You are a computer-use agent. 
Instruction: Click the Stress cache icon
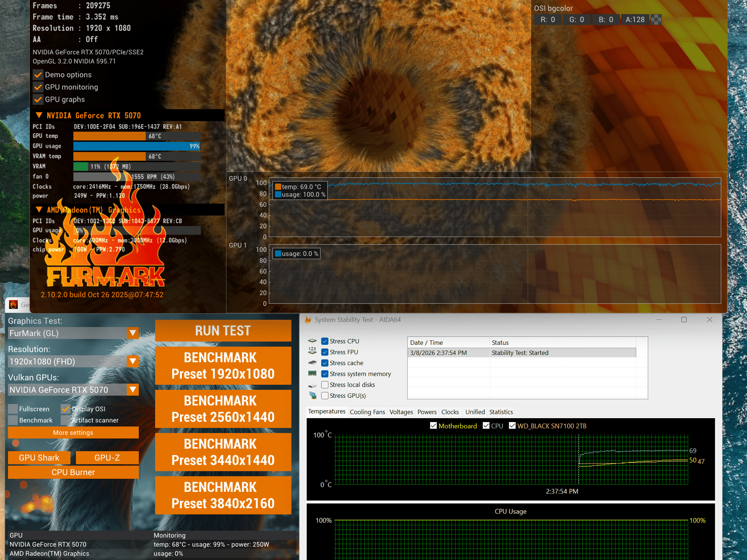[x=312, y=363]
